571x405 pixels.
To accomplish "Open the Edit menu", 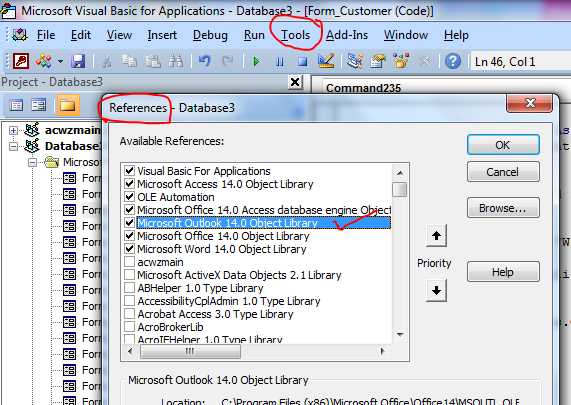I will (80, 35).
